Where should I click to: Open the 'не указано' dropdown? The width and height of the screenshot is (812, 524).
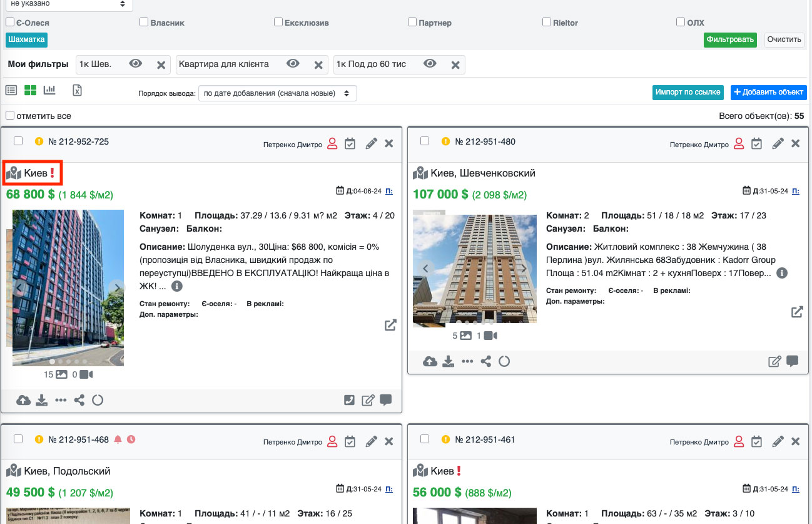(68, 4)
